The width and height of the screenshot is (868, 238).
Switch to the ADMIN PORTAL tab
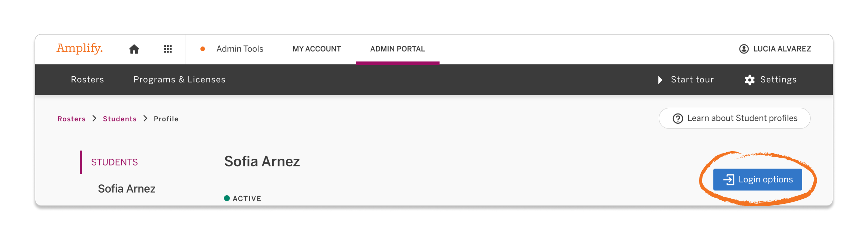click(x=397, y=49)
